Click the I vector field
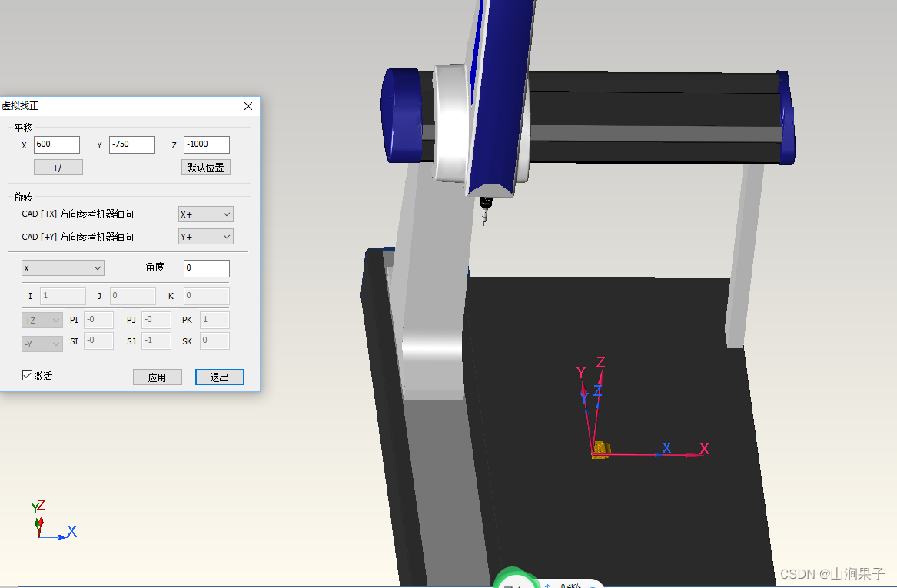The height and width of the screenshot is (588, 897). 63,296
